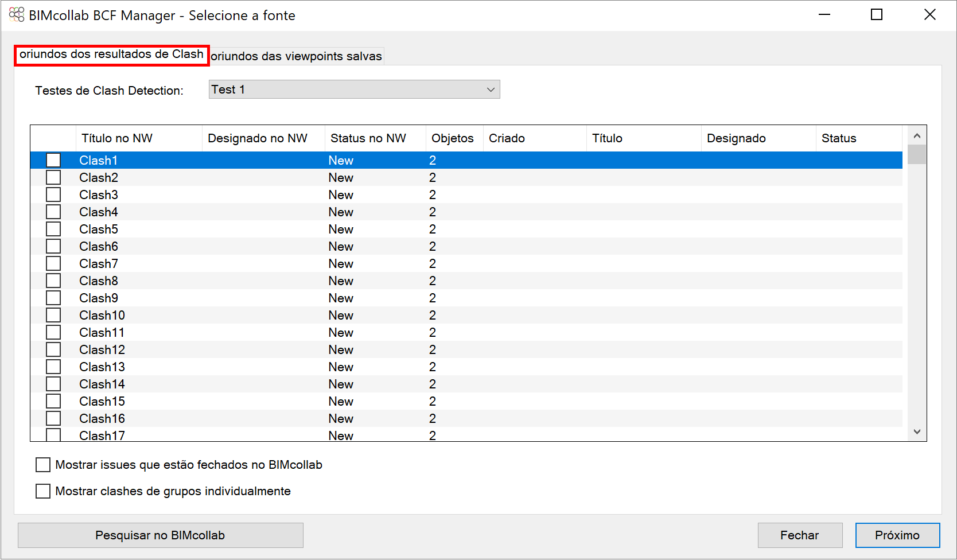Switch to oriundos das viewpoints salvas tab
The width and height of the screenshot is (957, 560).
click(297, 56)
